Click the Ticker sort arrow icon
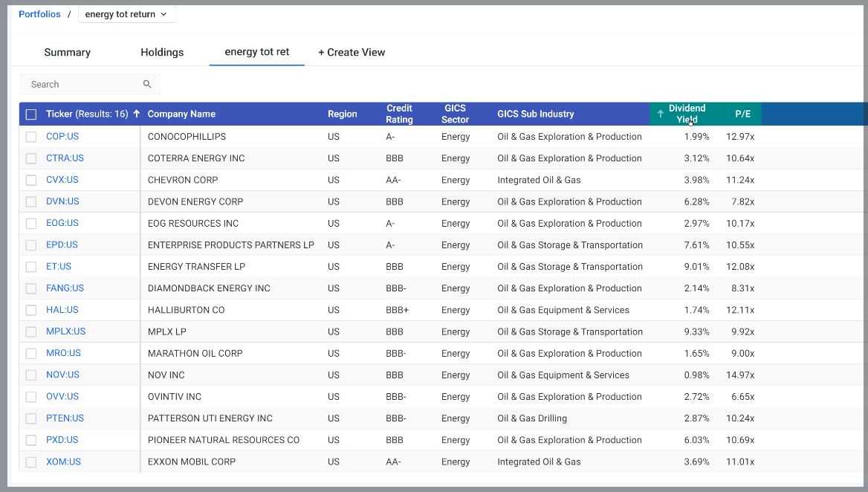This screenshot has height=492, width=868. (x=136, y=114)
